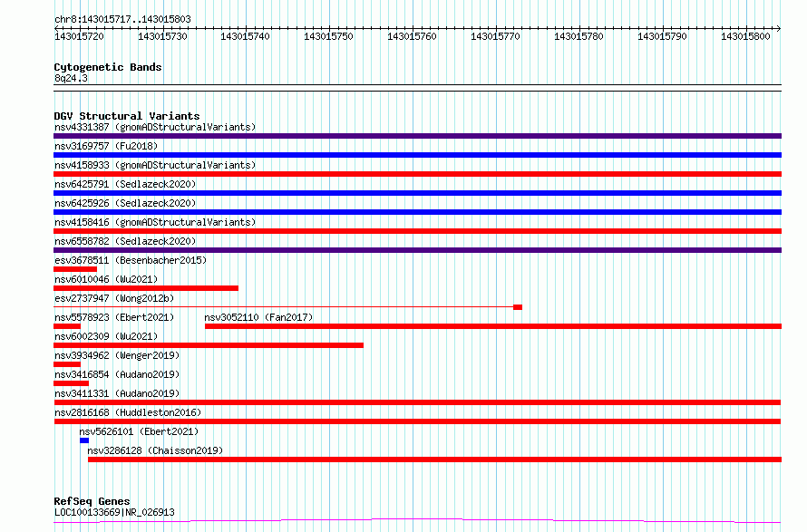Open nsv3169757 (Fu2018) label
The width and height of the screenshot is (807, 532).
tap(106, 146)
